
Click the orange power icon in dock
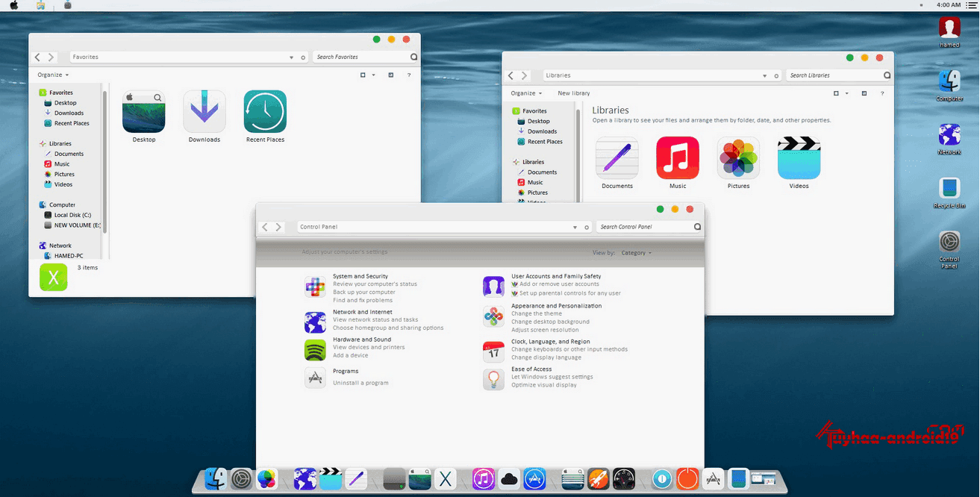687,478
